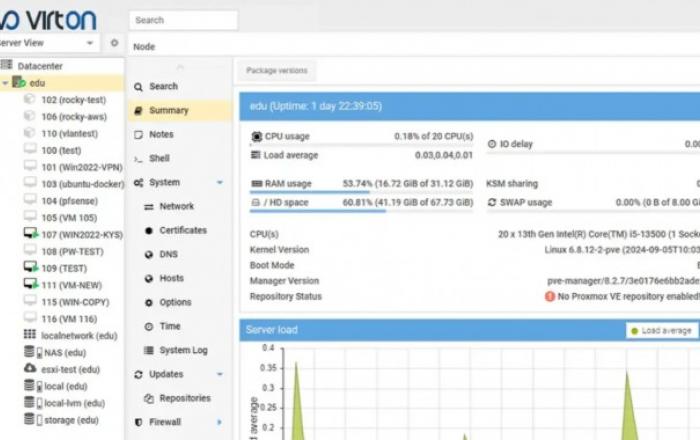Click the Firewall shield icon
Viewport: 700px width, 440px height.
click(138, 422)
